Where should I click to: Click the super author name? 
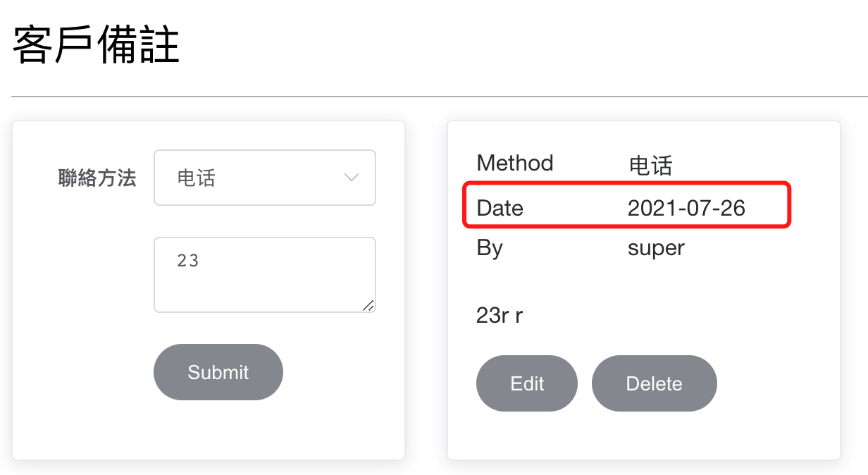pos(656,248)
